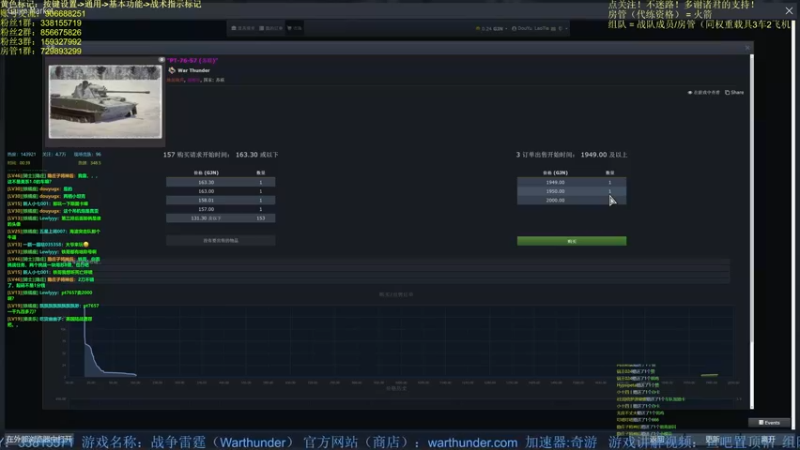Viewport: 800px width, 450px height.
Task: Select the 158.01 buy order row
Action: pyautogui.click(x=220, y=200)
